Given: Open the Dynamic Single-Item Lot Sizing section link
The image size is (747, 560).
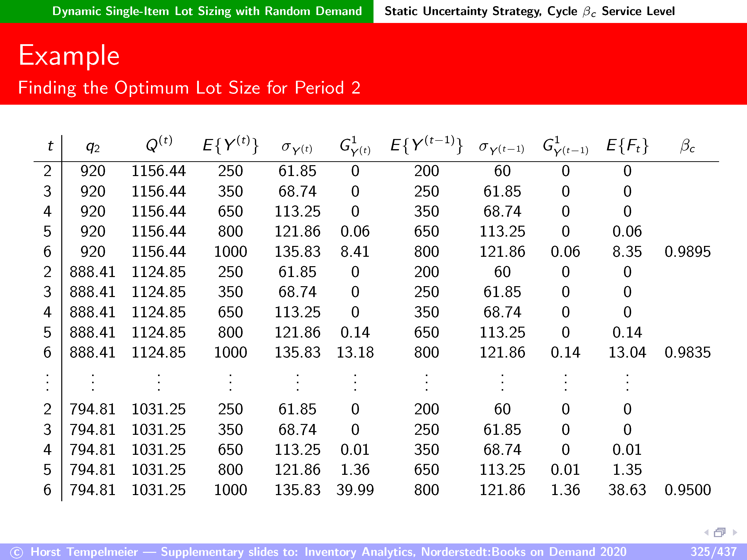Looking at the screenshot, I should click(207, 11).
